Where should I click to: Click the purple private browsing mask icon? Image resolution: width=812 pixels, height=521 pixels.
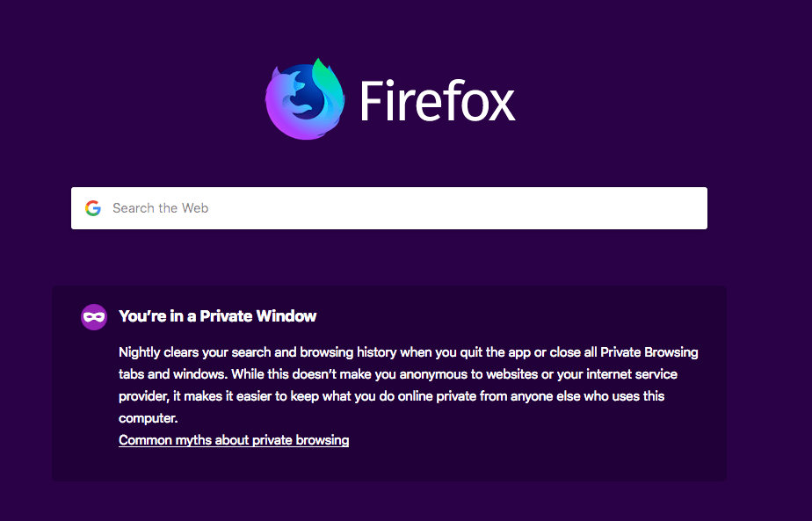pos(94,316)
